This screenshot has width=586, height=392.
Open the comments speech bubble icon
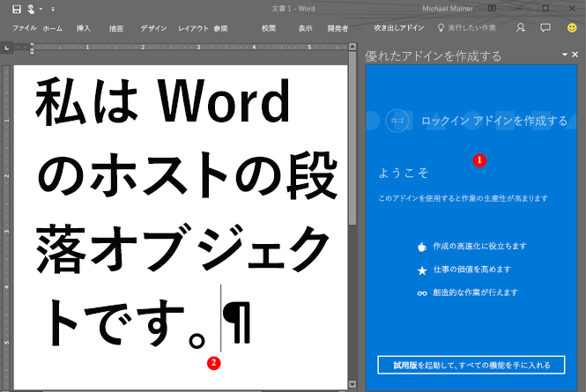pos(545,27)
